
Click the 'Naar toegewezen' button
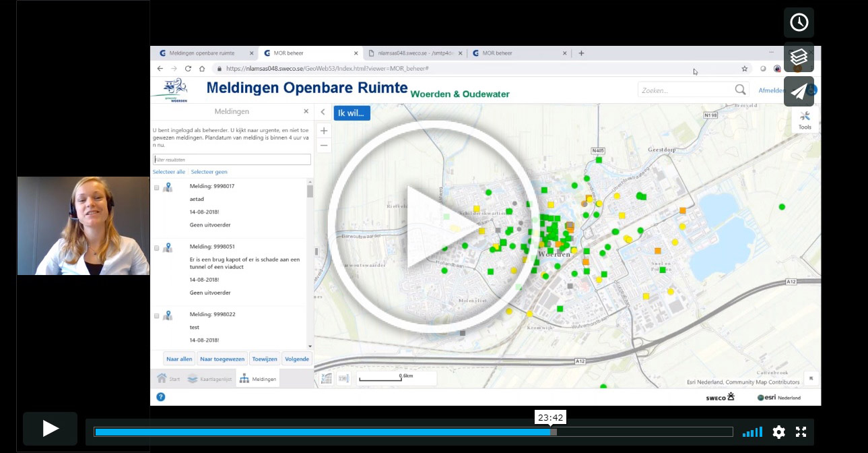click(x=222, y=359)
